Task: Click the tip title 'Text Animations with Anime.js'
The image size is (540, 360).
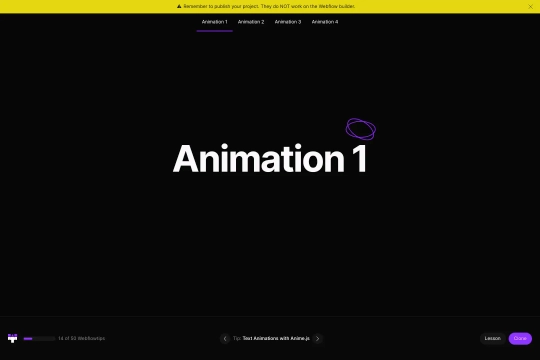Action: [x=276, y=339]
